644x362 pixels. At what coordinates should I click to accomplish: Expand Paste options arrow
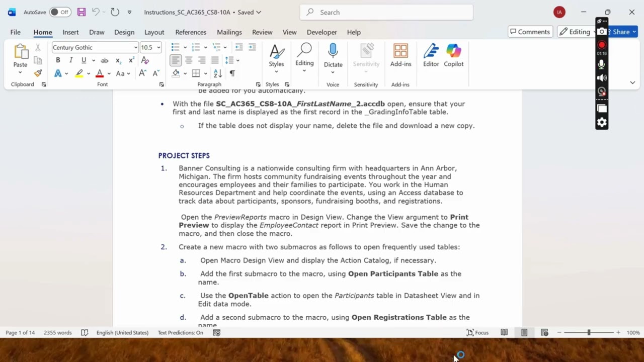[20, 72]
